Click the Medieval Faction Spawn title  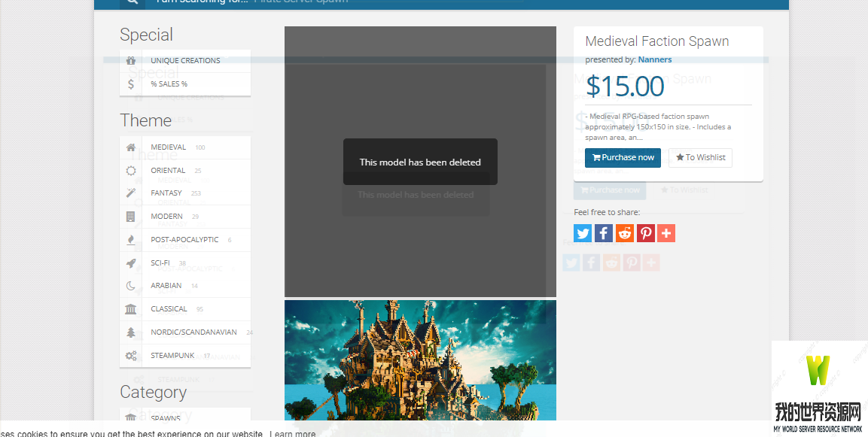(x=657, y=41)
